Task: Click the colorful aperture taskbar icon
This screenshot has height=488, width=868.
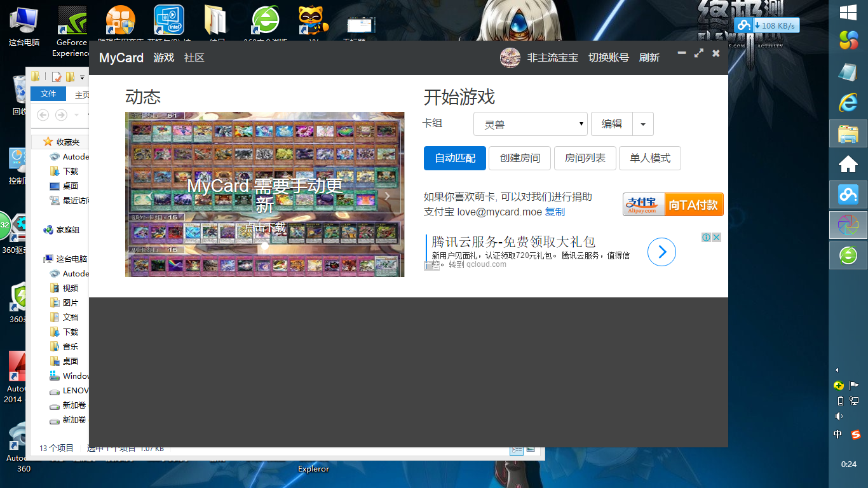Action: 848,225
